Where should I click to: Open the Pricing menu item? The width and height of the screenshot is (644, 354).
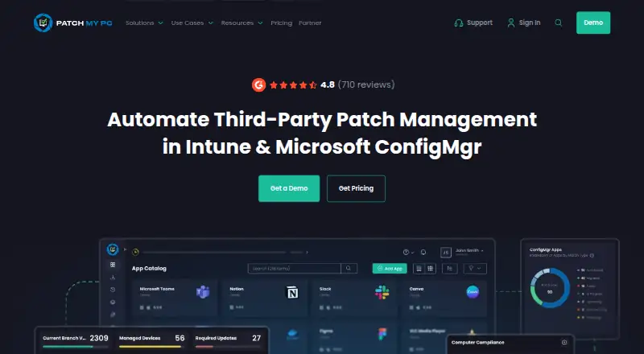pyautogui.click(x=281, y=23)
